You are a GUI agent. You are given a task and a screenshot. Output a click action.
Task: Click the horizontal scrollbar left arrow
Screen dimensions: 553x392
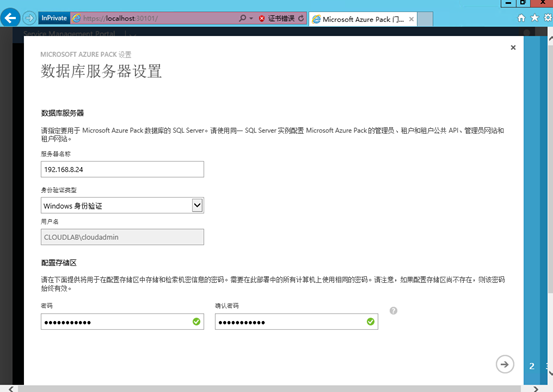point(11,388)
